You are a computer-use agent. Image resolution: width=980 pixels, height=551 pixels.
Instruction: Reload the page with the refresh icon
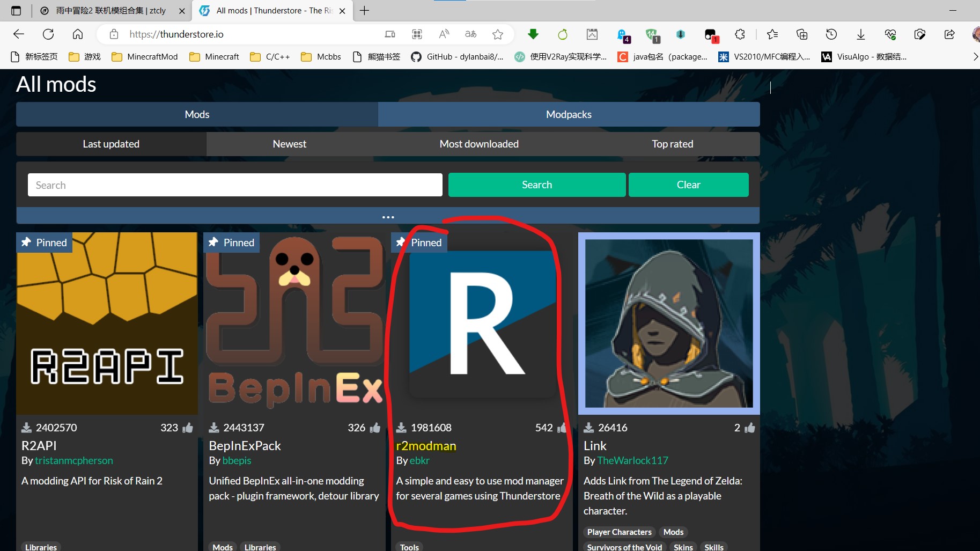tap(48, 34)
